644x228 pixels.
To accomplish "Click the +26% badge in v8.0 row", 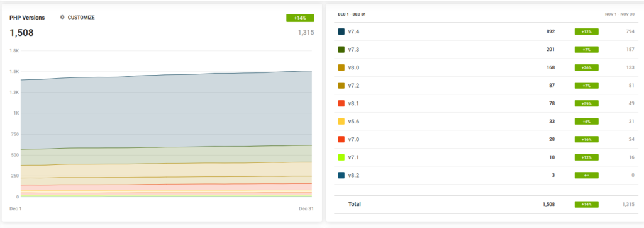I will (587, 67).
